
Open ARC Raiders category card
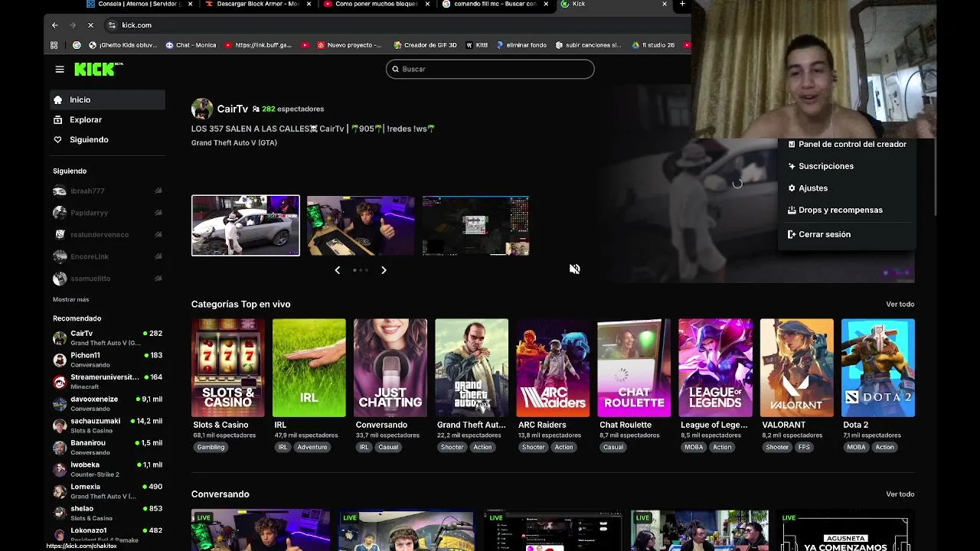pos(553,368)
